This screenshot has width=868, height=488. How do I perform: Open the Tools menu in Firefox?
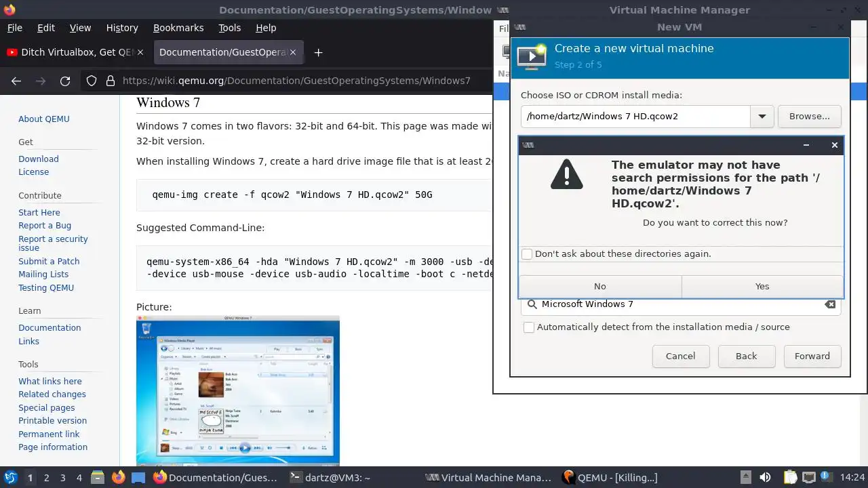click(x=229, y=28)
